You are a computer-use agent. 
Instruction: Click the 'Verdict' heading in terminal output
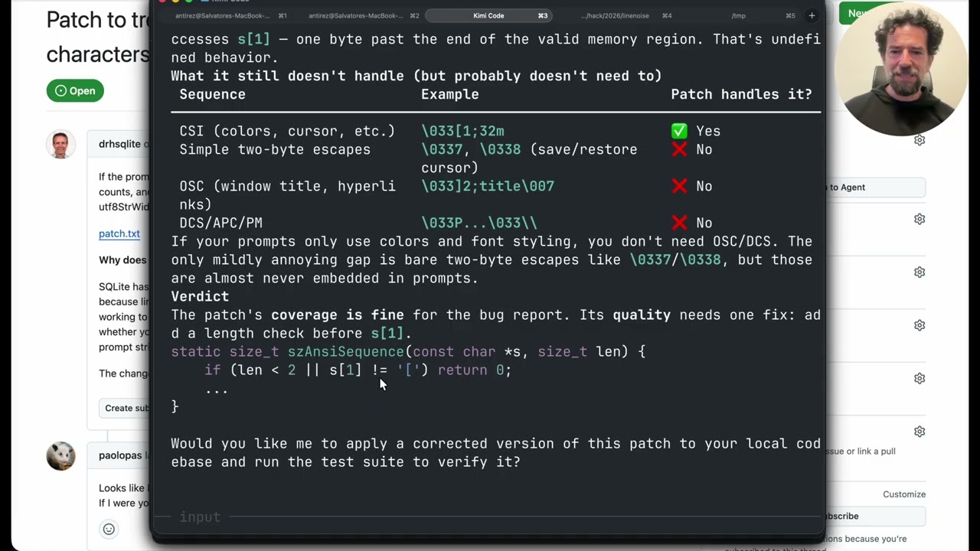(200, 296)
